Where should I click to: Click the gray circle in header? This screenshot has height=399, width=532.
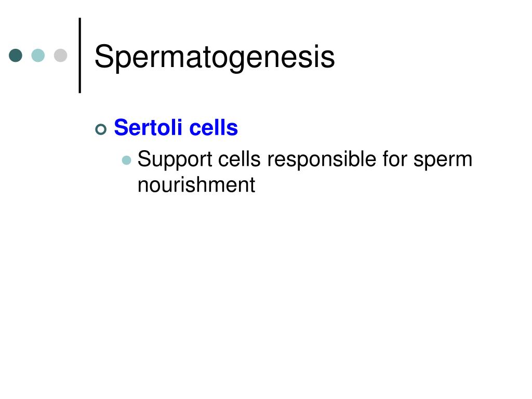tap(60, 55)
